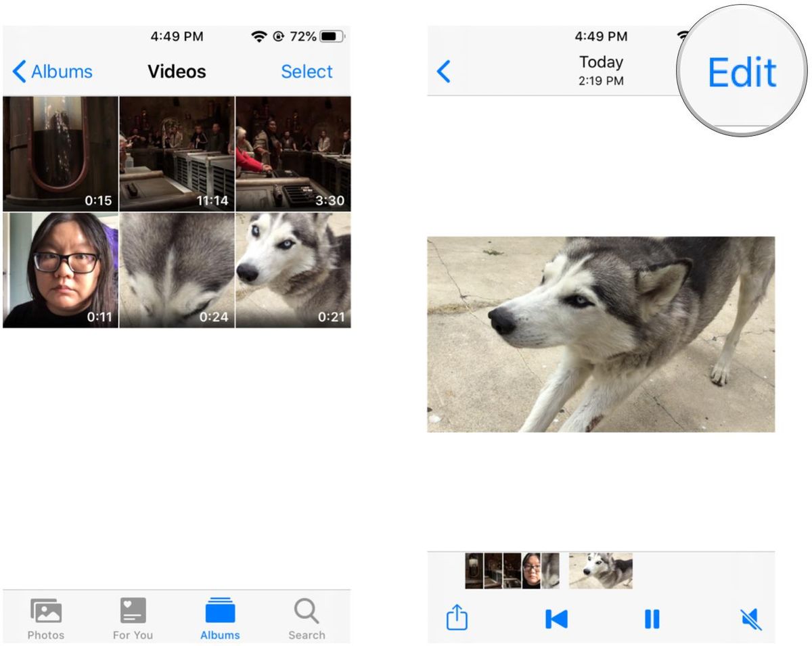Tap Edit on the Today video
This screenshot has height=646, width=812.
tap(742, 72)
